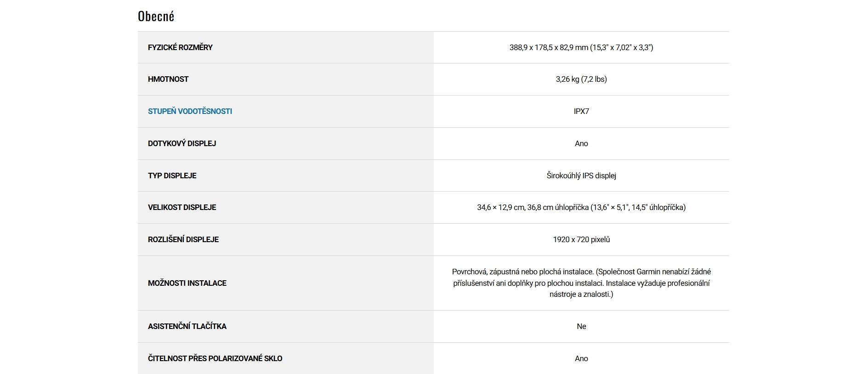Click the Čitelnost přes polarizované sklo label

pyautogui.click(x=215, y=358)
